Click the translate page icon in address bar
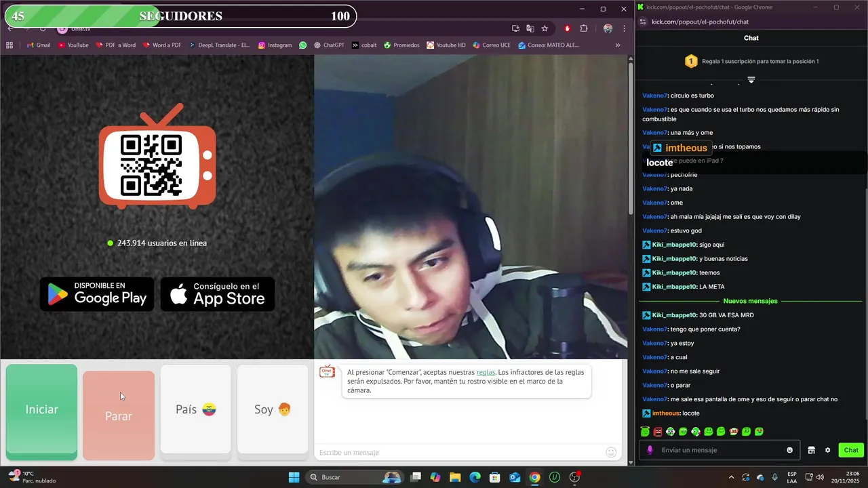The height and width of the screenshot is (488, 868). [x=530, y=28]
